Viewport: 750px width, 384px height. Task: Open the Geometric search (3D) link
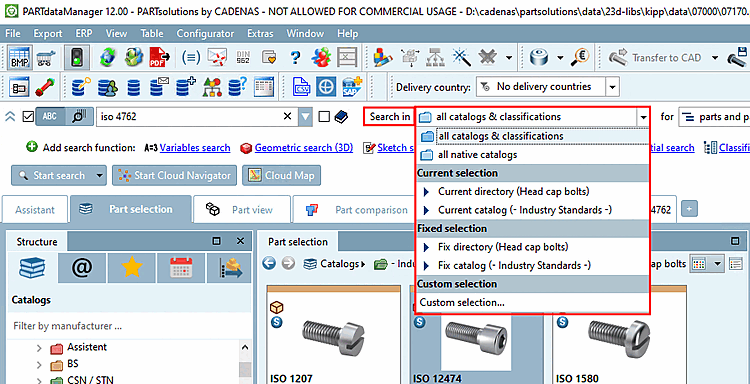304,148
